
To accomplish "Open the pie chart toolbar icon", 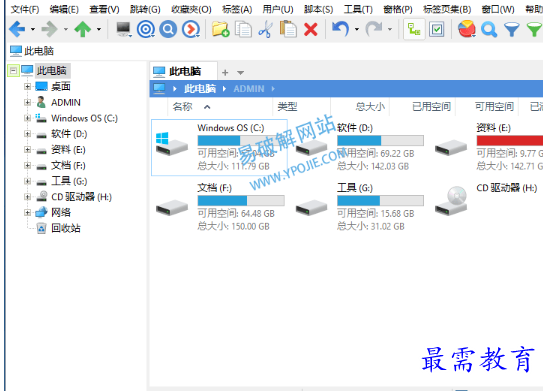I will (466, 29).
